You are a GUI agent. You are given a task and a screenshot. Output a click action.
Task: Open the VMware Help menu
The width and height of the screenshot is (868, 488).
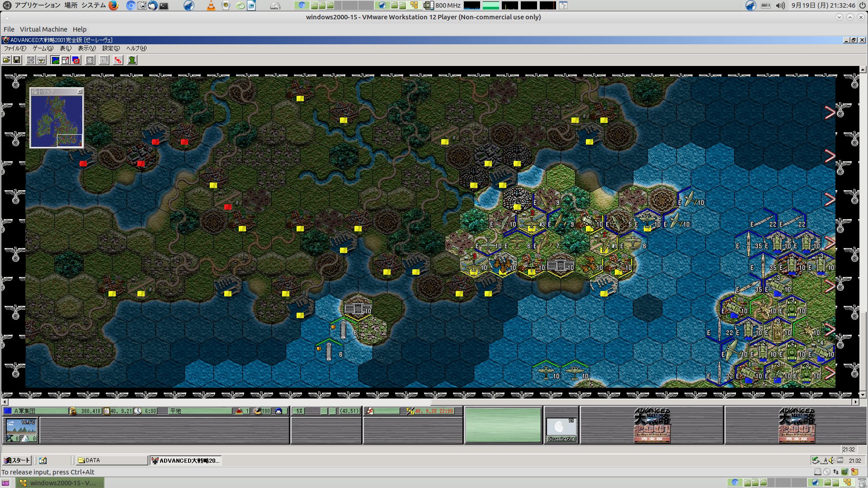[x=80, y=29]
